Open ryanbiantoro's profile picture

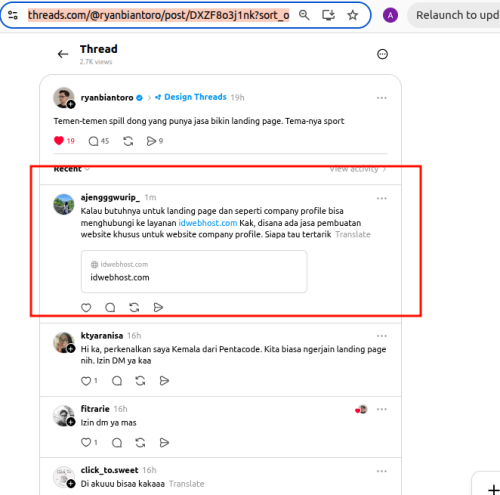[64, 98]
